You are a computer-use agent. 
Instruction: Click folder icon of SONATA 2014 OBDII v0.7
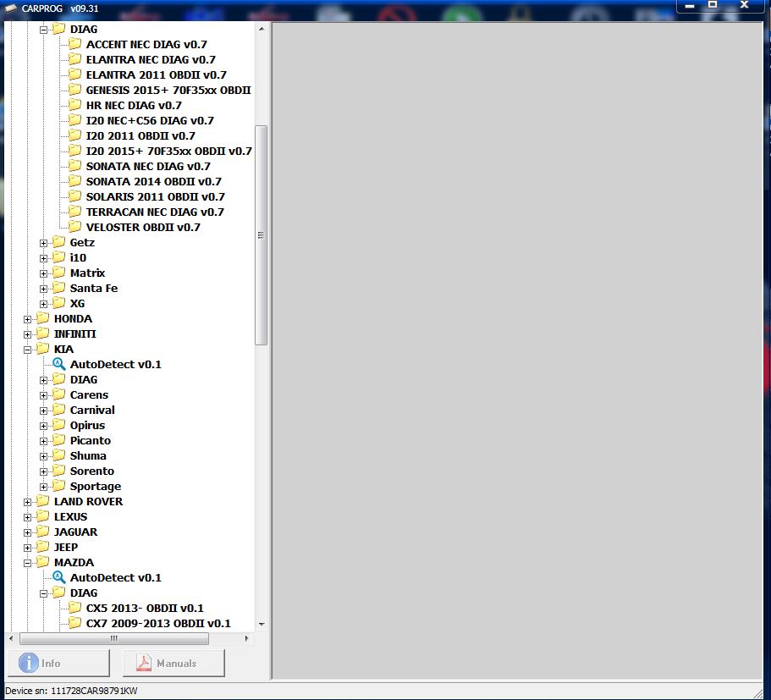(74, 181)
